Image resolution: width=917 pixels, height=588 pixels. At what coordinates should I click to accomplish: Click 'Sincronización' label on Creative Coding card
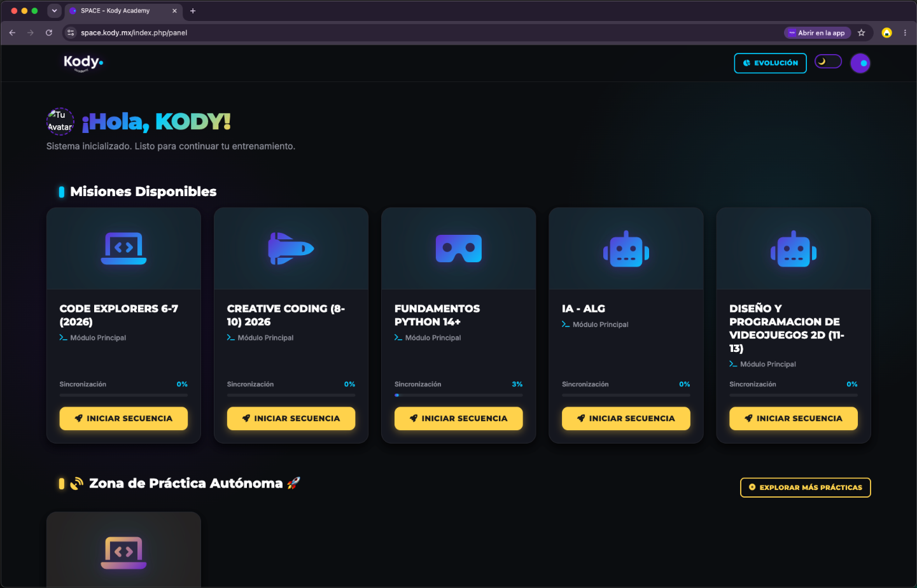[250, 384]
